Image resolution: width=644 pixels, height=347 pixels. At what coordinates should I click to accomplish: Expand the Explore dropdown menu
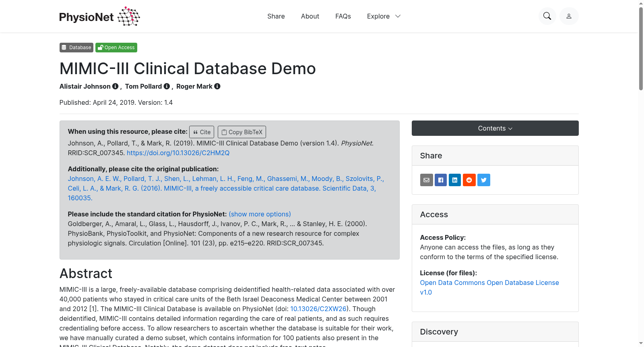click(x=384, y=16)
